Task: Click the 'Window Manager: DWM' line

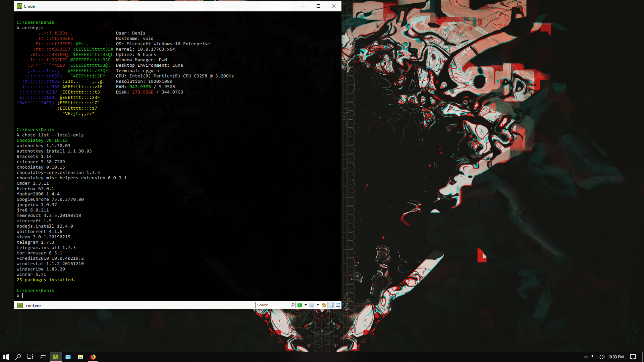Action: pos(142,60)
